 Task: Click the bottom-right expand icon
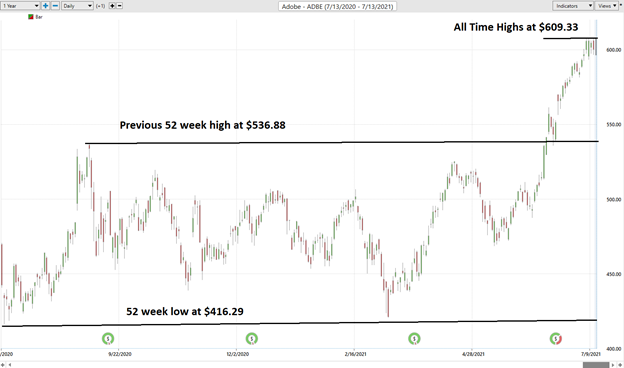[x=620, y=365]
